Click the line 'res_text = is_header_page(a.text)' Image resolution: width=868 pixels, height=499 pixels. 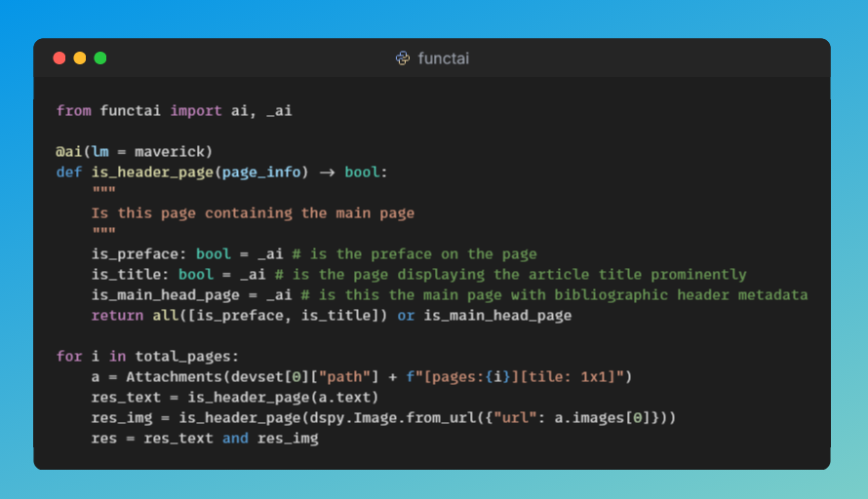(235, 398)
